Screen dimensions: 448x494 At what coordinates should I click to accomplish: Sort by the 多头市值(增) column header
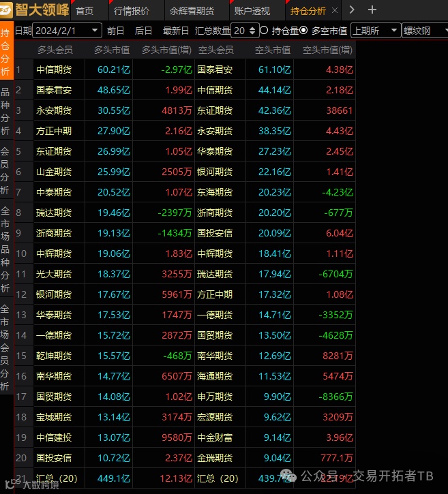tap(166, 50)
